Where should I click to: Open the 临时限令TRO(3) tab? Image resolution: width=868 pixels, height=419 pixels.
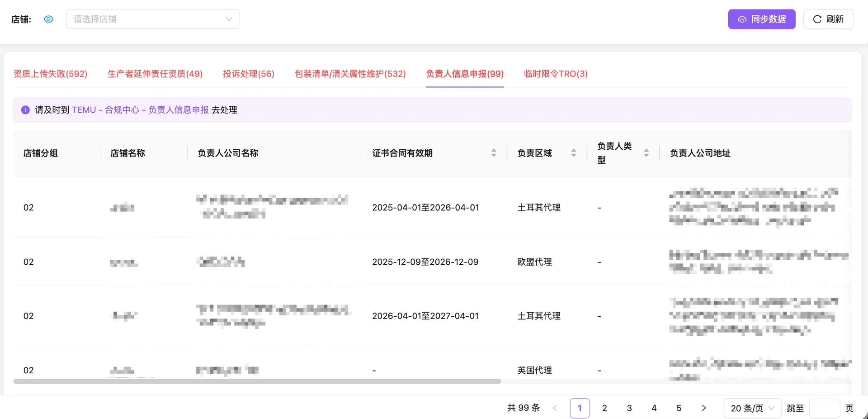[x=556, y=74]
